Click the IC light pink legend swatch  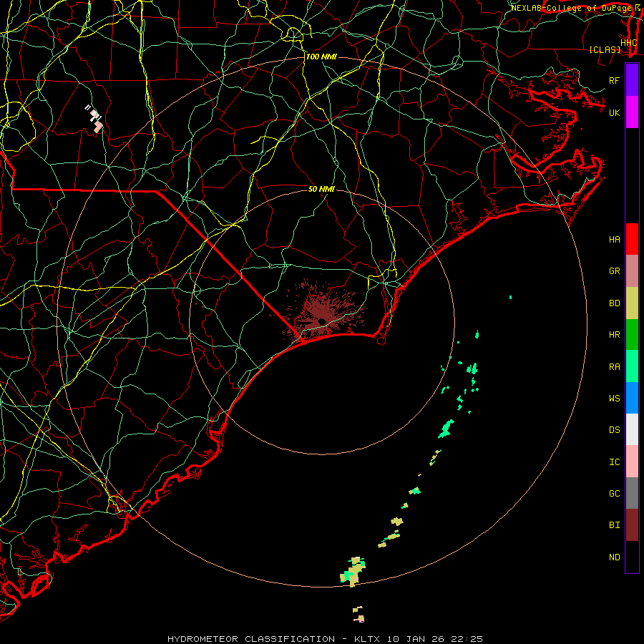(632, 462)
